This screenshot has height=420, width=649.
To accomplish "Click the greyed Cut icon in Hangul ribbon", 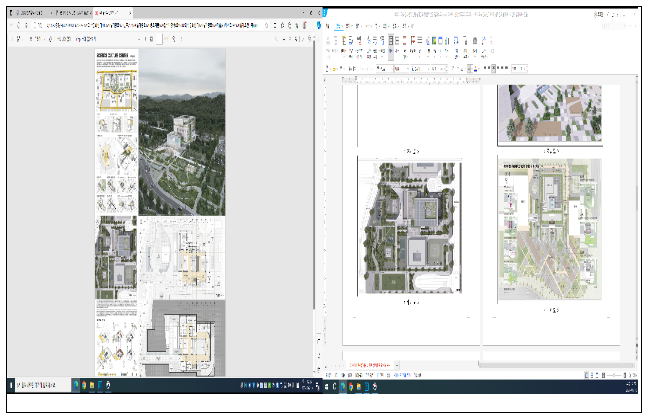I will tap(329, 41).
